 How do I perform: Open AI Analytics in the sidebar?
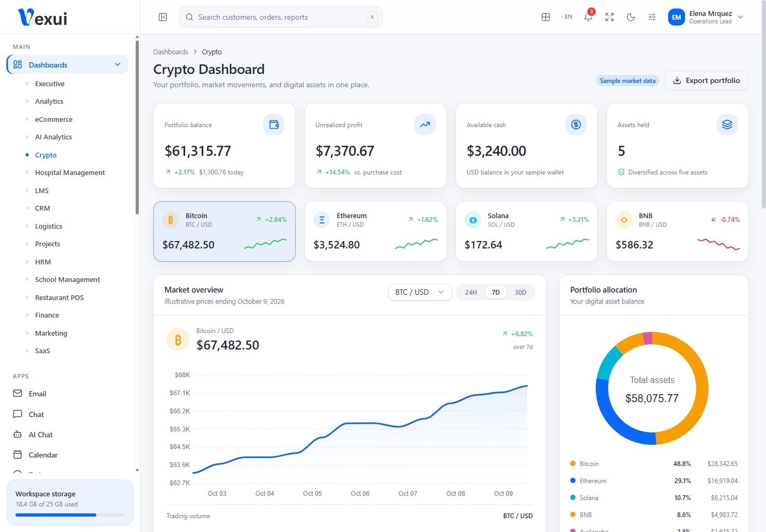point(53,137)
